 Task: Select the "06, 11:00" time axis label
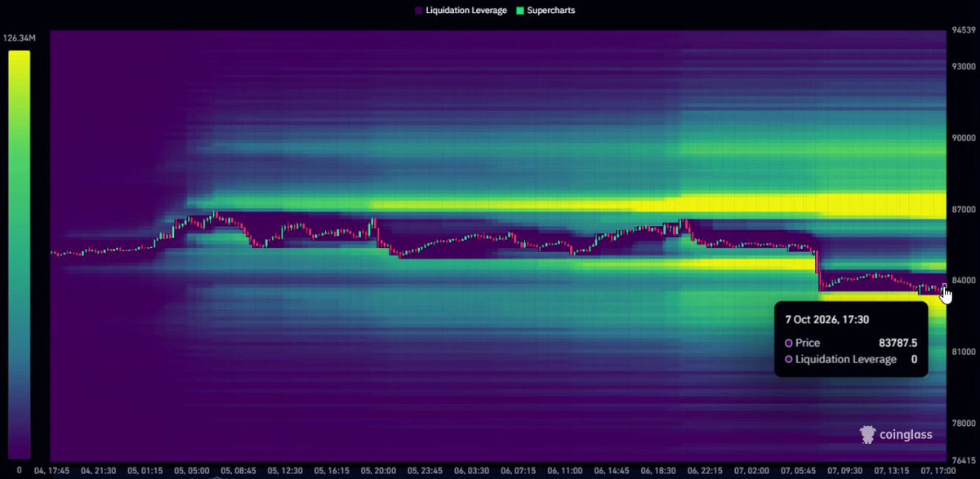(x=566, y=471)
